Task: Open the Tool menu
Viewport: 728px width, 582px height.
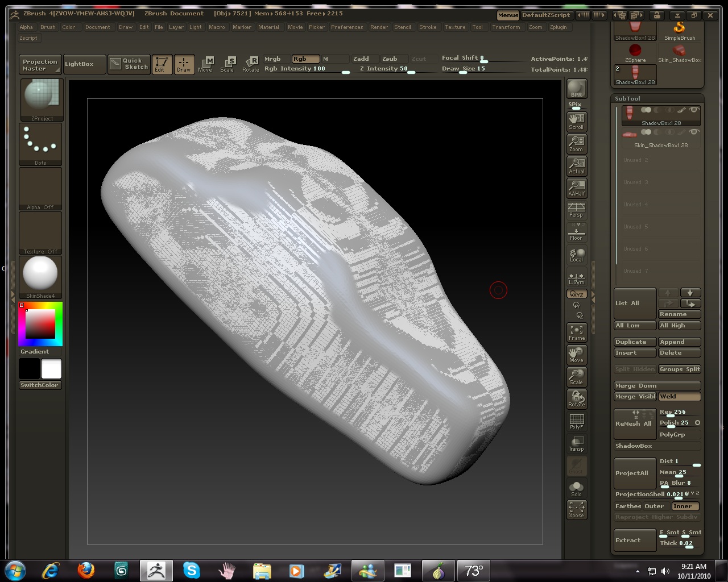Action: click(478, 27)
